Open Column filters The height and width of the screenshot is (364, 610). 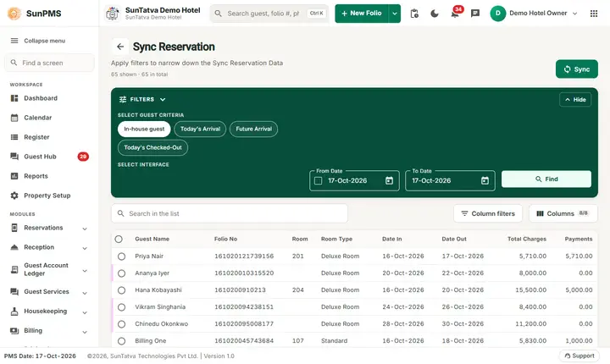coord(488,213)
